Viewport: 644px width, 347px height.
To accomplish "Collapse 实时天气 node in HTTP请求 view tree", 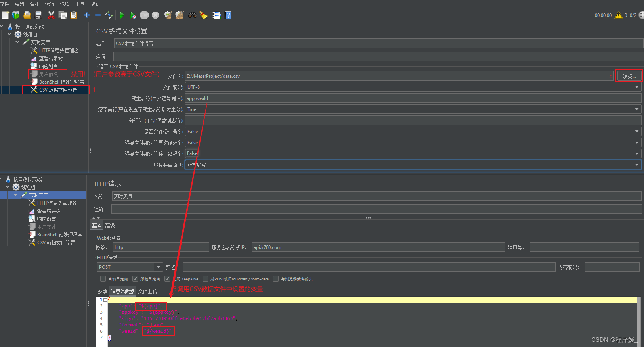I will tap(15, 195).
